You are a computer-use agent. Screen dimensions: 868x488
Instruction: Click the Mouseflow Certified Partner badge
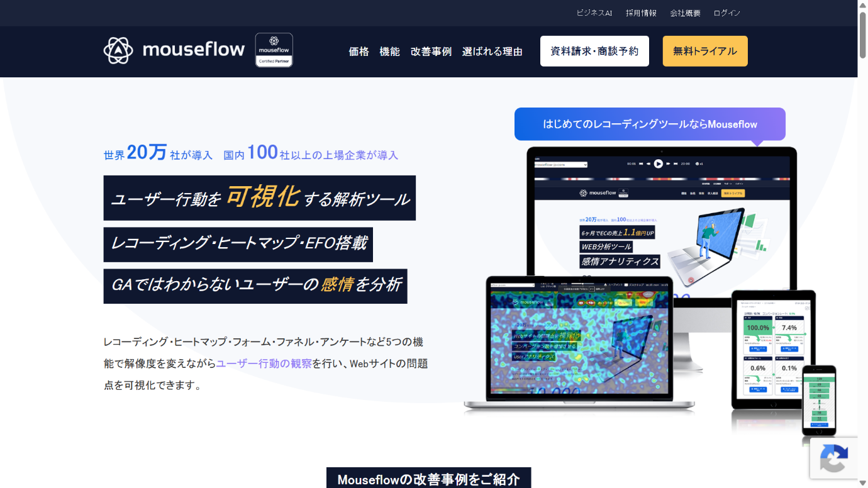click(x=274, y=50)
